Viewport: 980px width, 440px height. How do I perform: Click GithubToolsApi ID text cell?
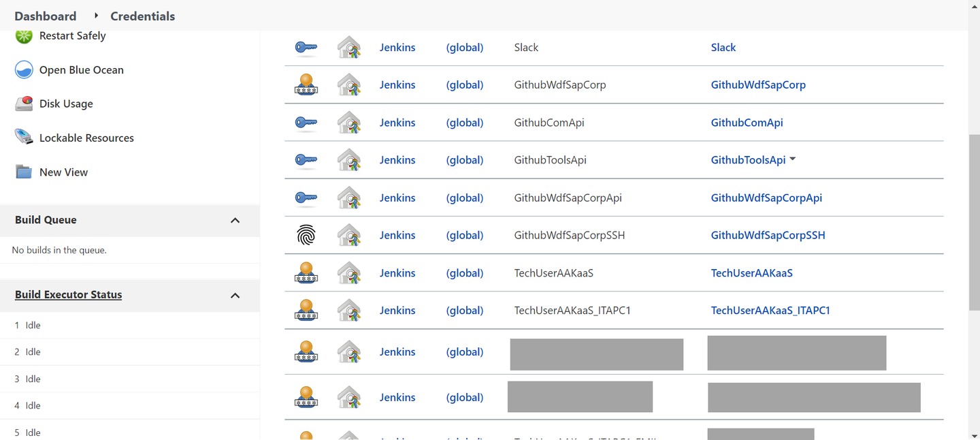(x=551, y=160)
